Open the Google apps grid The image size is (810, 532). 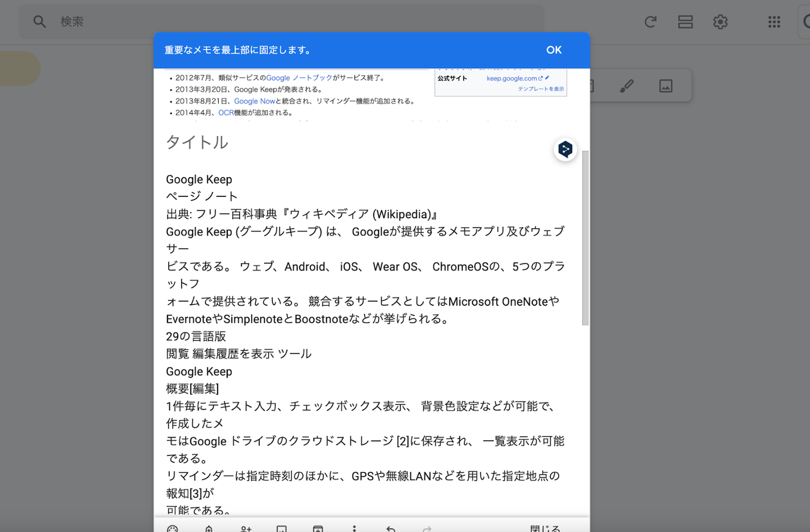(774, 22)
